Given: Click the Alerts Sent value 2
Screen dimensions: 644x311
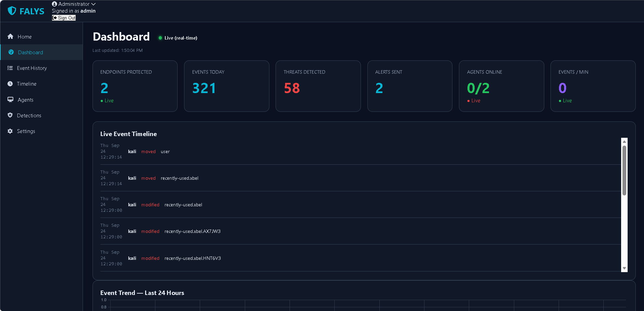Looking at the screenshot, I should [379, 88].
